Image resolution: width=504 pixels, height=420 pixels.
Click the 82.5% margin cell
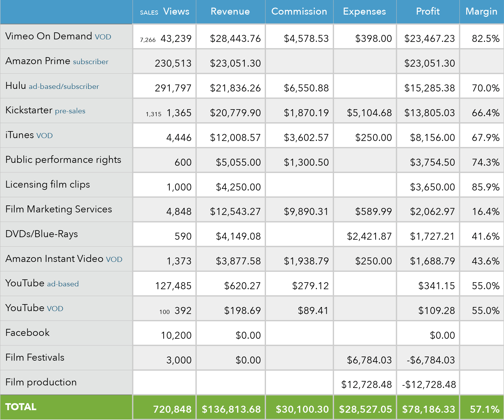point(482,37)
